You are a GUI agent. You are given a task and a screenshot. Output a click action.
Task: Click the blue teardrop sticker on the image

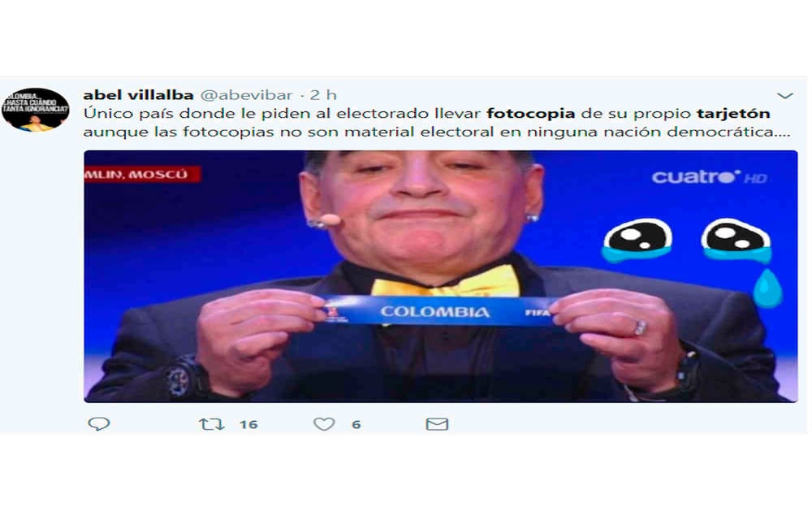767,288
